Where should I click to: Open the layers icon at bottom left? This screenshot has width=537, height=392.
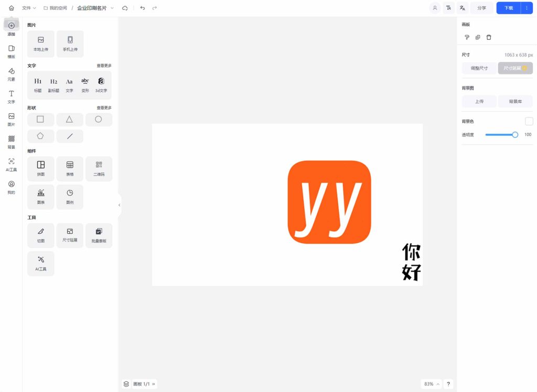point(126,384)
